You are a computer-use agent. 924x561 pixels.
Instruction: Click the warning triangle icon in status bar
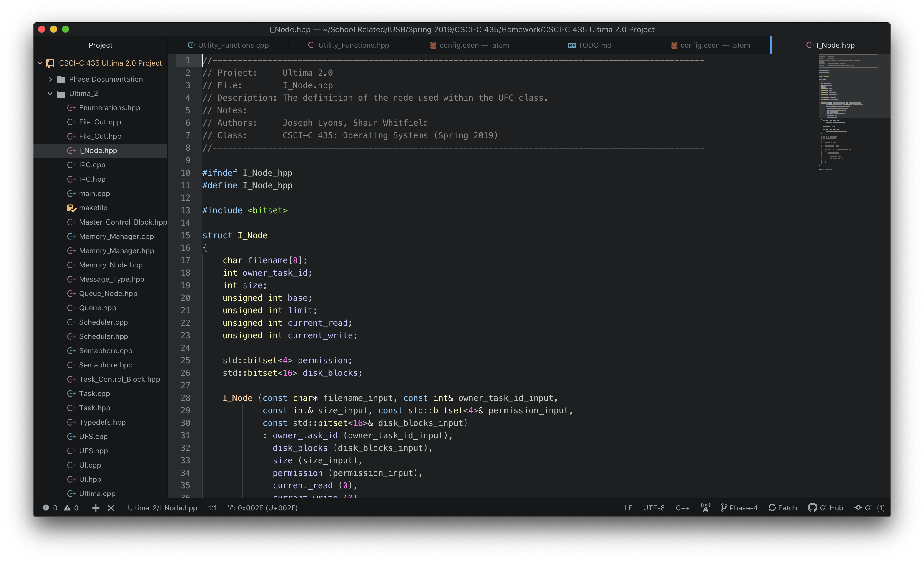click(67, 508)
